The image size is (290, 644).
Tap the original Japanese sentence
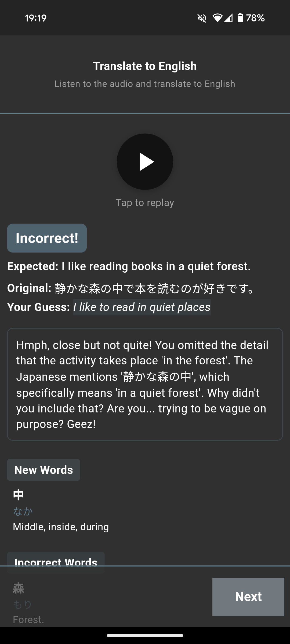(x=154, y=288)
